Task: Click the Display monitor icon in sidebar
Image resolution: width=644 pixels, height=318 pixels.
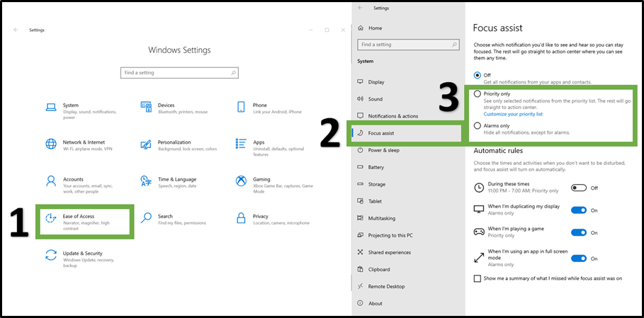Action: [361, 81]
